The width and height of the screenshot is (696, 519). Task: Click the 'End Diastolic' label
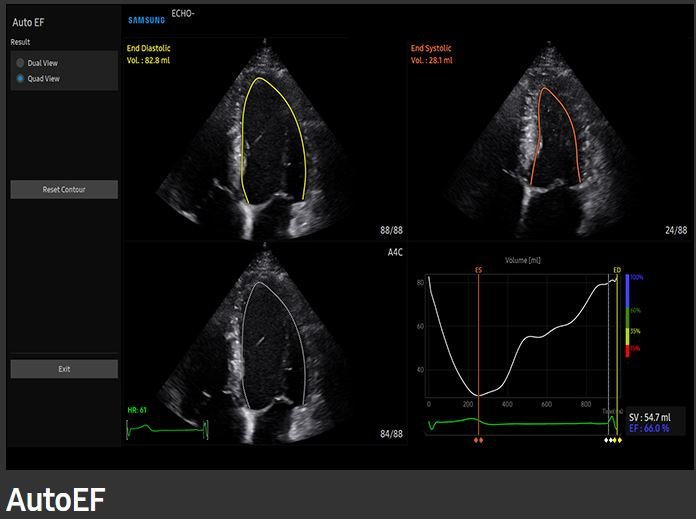click(149, 48)
